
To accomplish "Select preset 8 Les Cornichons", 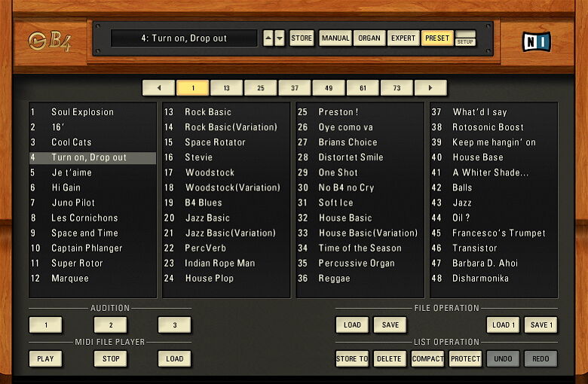I will point(93,218).
